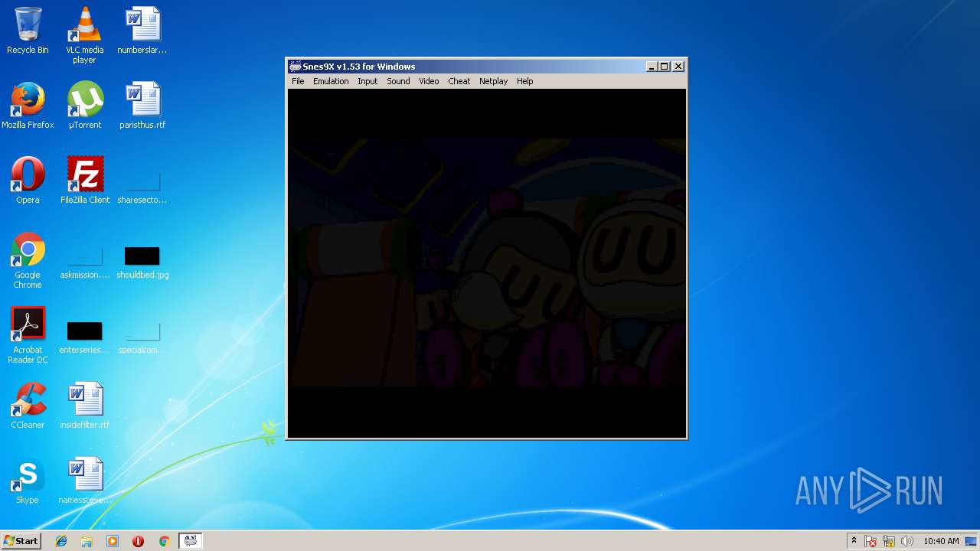Click the network tray icon
980x551 pixels.
[x=889, y=541]
